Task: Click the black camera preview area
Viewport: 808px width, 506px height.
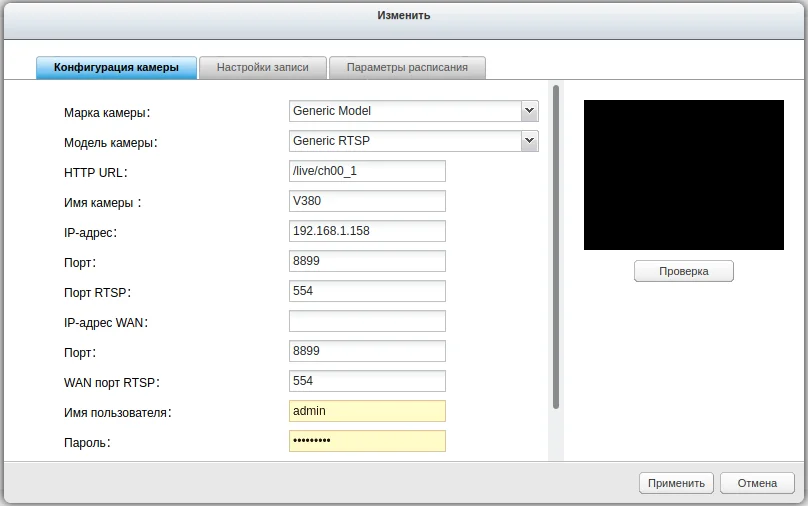Action: coord(684,175)
